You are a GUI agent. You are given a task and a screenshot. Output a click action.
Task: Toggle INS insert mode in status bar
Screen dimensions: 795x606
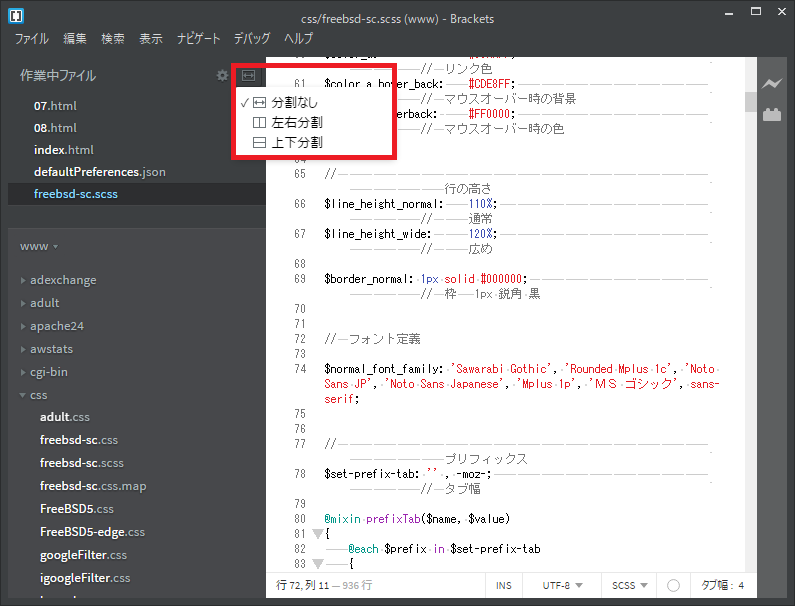pyautogui.click(x=503, y=585)
